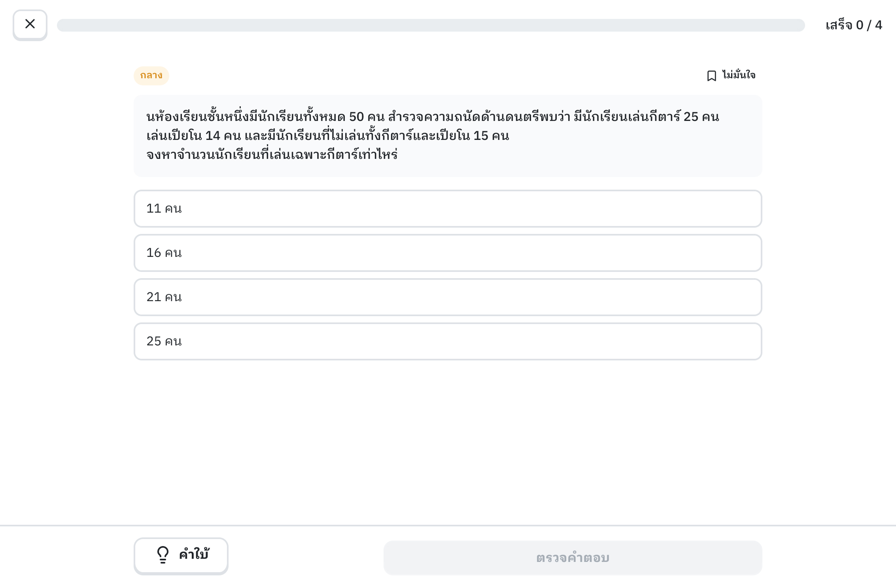Click the word เสร็จ in the progress counter
Screen dimensions: 896x588
[839, 25]
